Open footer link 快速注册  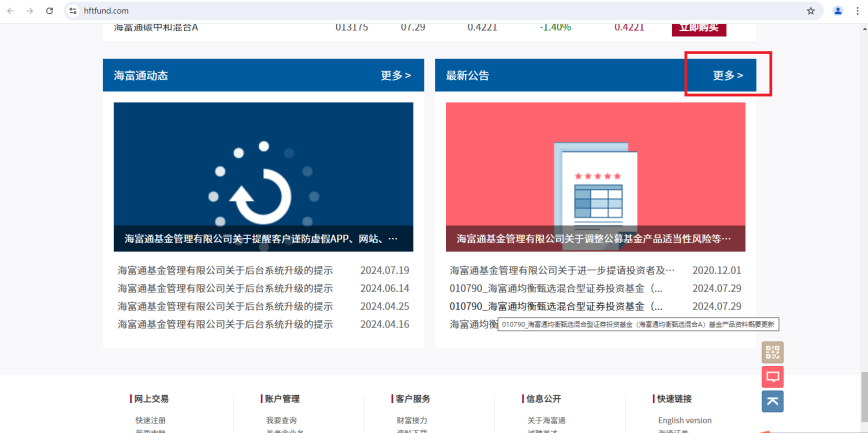pyautogui.click(x=151, y=420)
